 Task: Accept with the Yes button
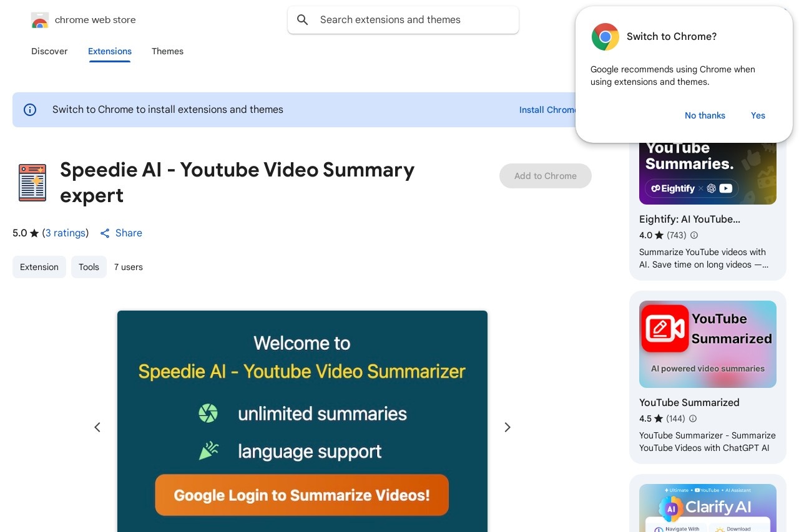758,115
